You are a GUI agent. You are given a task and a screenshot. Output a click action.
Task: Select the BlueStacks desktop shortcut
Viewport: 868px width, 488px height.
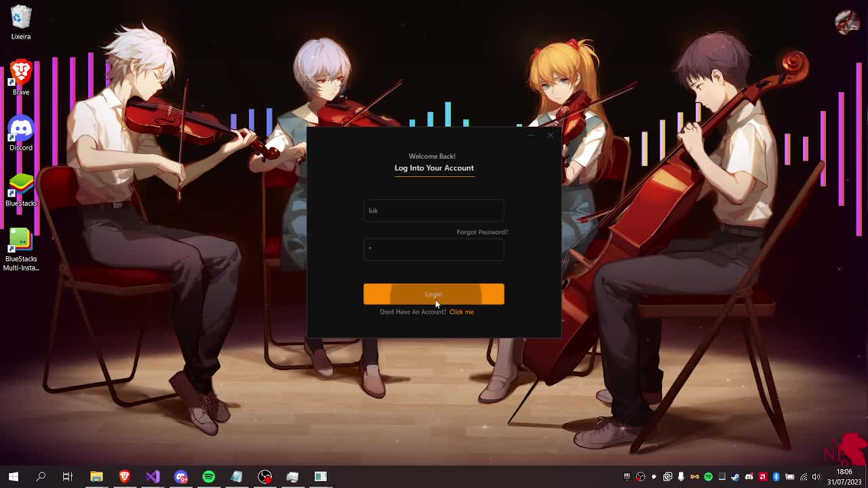pyautogui.click(x=21, y=188)
